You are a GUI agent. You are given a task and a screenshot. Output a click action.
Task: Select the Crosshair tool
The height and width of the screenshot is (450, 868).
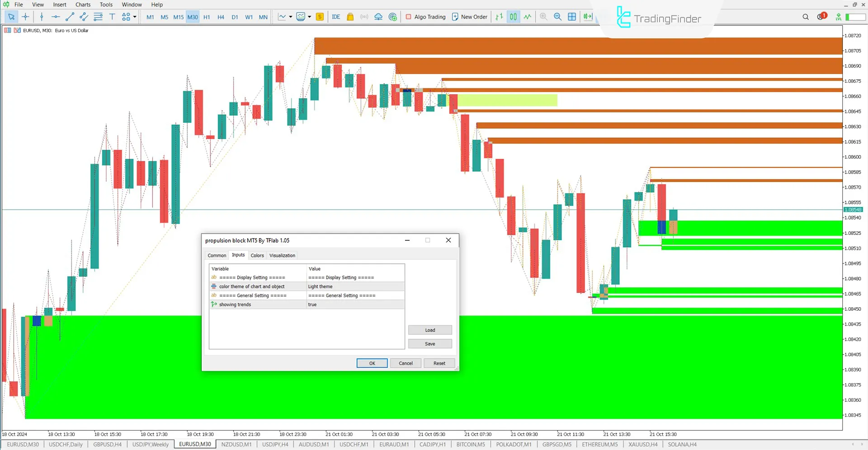coord(26,17)
